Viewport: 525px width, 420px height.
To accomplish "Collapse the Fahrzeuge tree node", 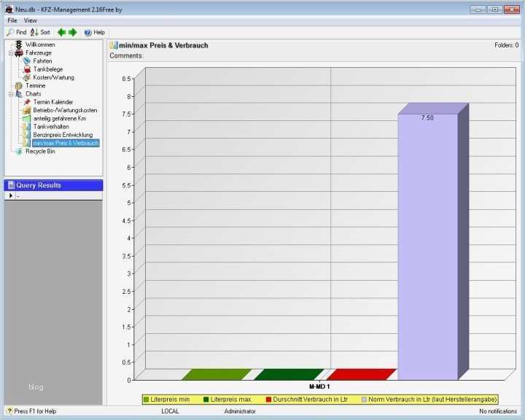I will tap(11, 53).
